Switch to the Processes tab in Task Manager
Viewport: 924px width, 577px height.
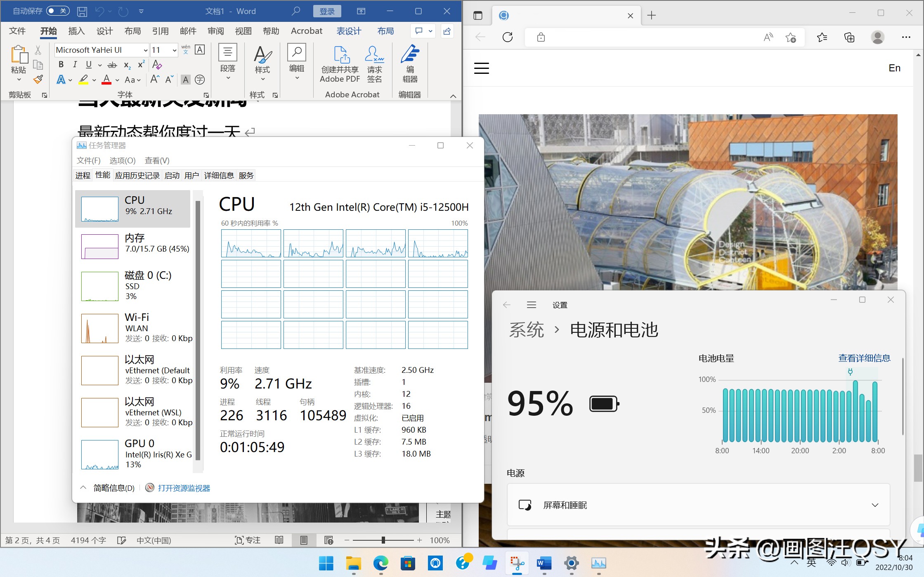coord(83,176)
